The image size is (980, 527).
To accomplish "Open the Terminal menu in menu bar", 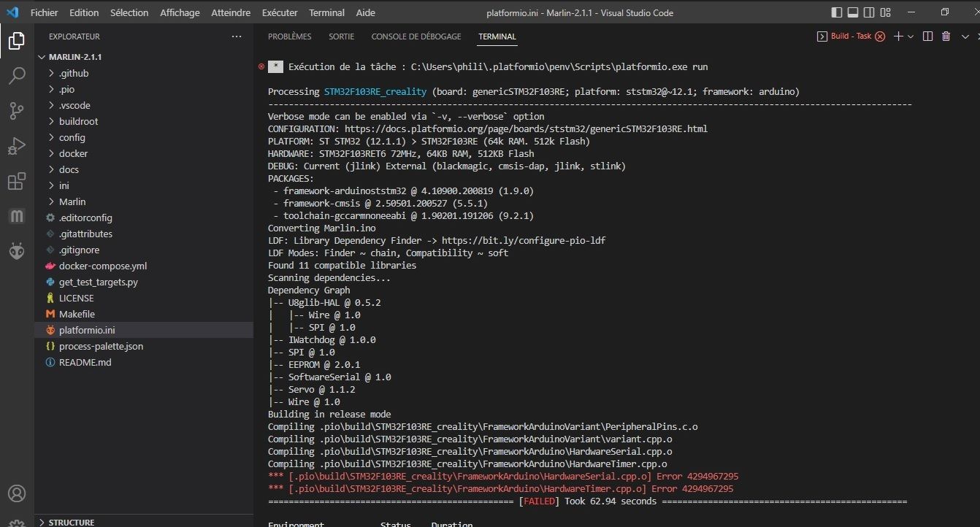I will [x=326, y=12].
